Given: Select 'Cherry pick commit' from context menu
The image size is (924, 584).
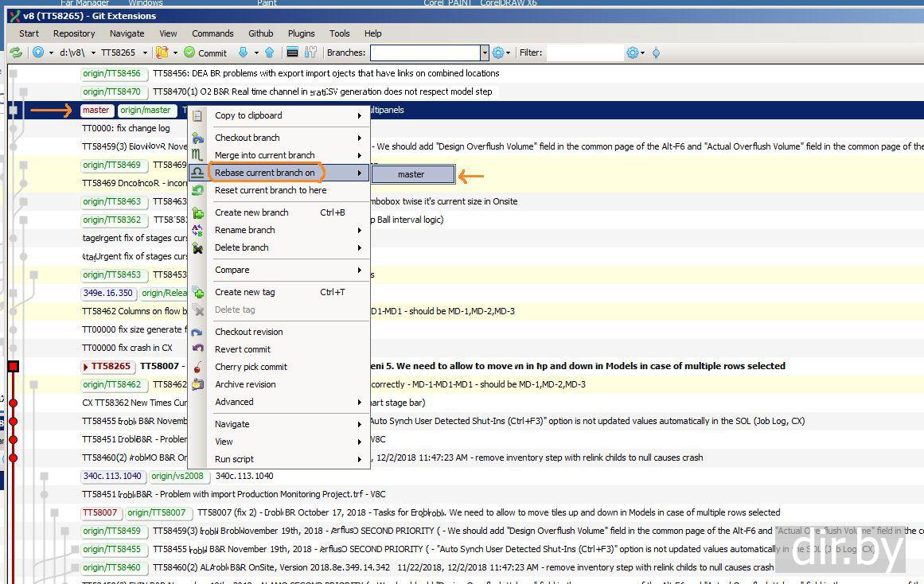Looking at the screenshot, I should [x=251, y=367].
